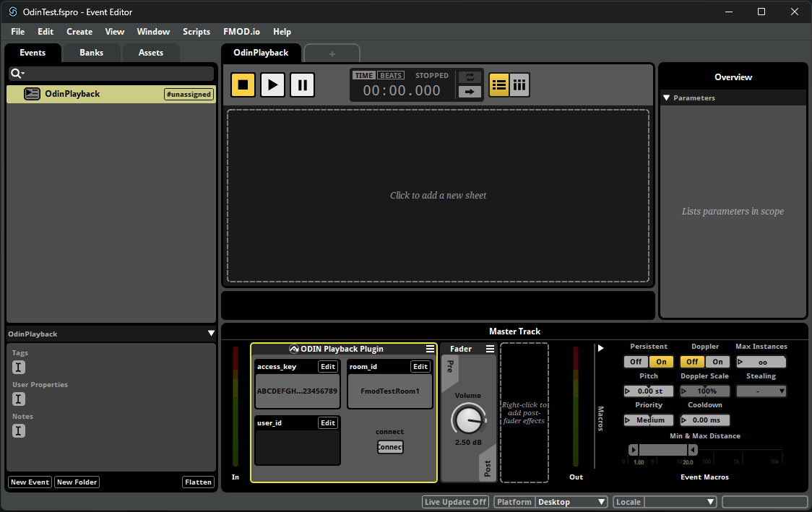The image size is (812, 512).
Task: Add a tag with the Tags text icon
Action: pos(19,367)
